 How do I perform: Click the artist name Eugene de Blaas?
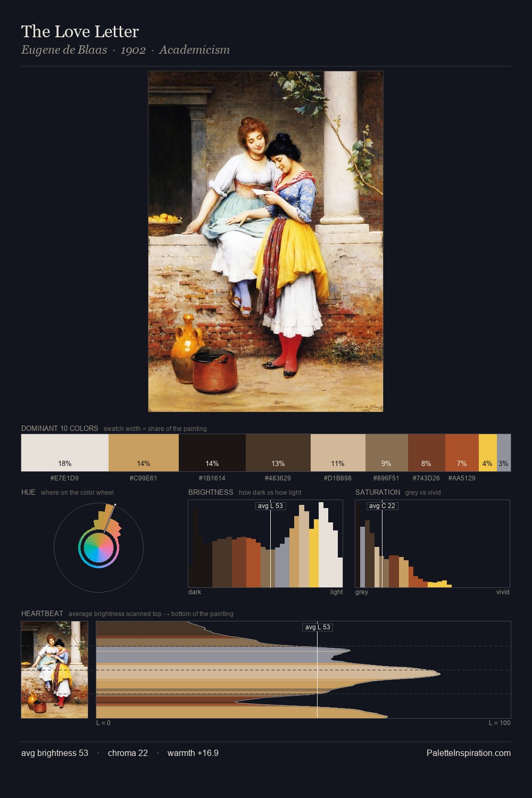[x=64, y=50]
